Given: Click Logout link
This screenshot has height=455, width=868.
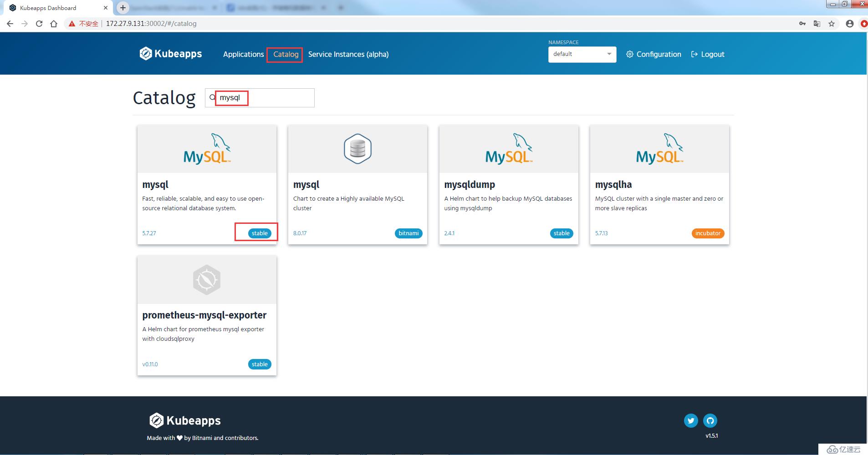Looking at the screenshot, I should (708, 54).
